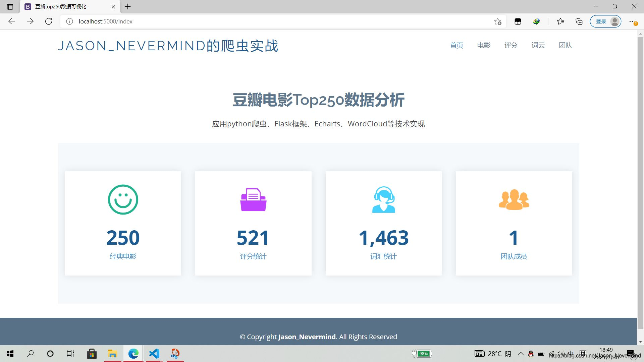Open the 评分 navigation link
The height and width of the screenshot is (362, 644).
(511, 45)
